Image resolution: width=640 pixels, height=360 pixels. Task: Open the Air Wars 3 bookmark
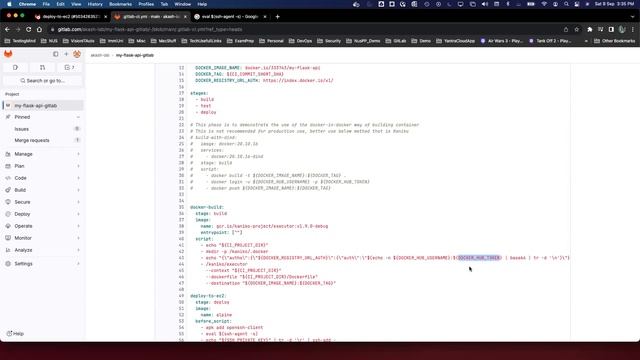tap(502, 41)
